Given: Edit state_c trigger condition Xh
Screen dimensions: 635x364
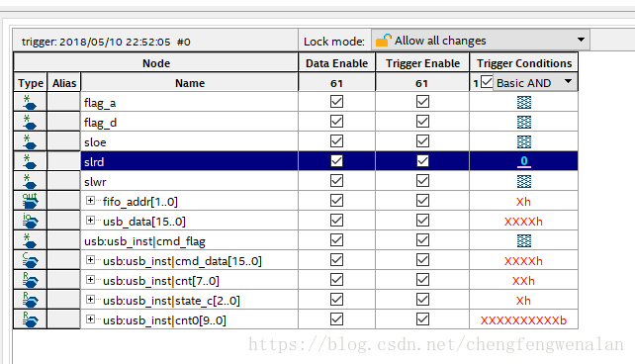Looking at the screenshot, I should pos(523,301).
